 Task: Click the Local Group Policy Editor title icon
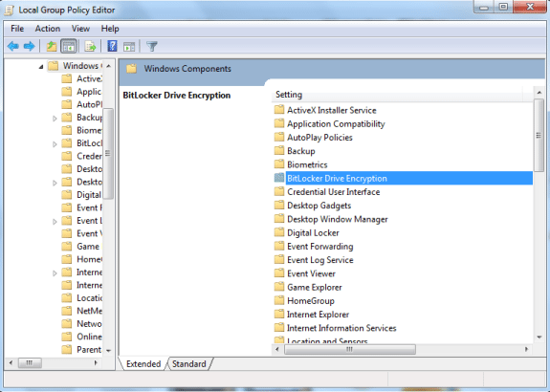click(10, 11)
